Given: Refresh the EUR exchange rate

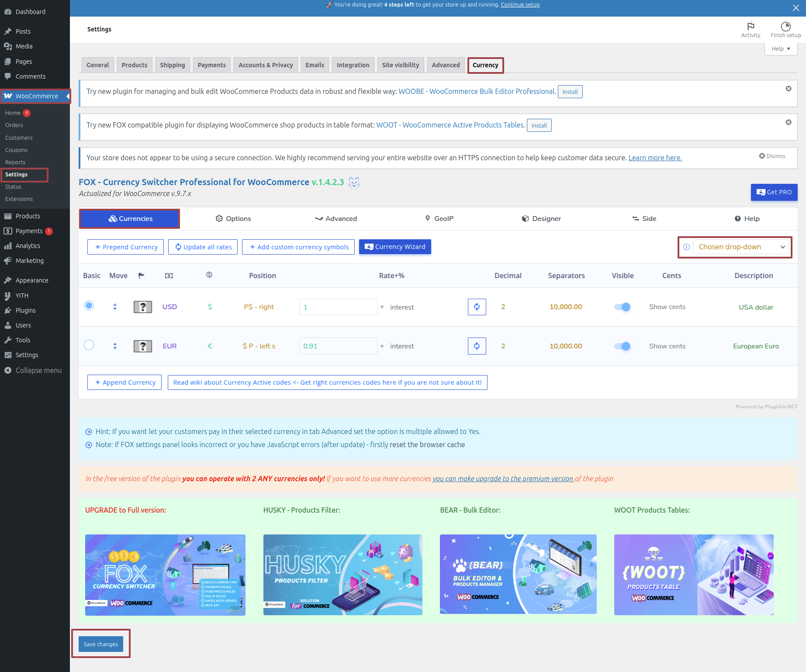Looking at the screenshot, I should (477, 346).
